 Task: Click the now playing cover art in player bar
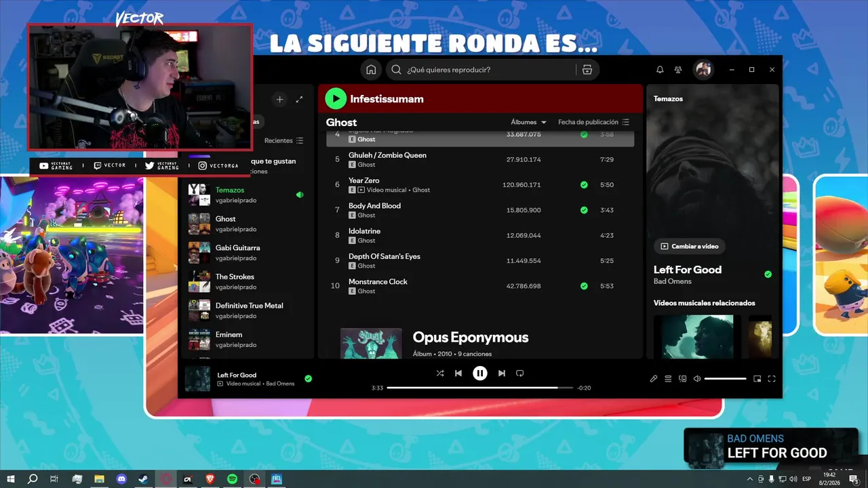[x=197, y=379]
